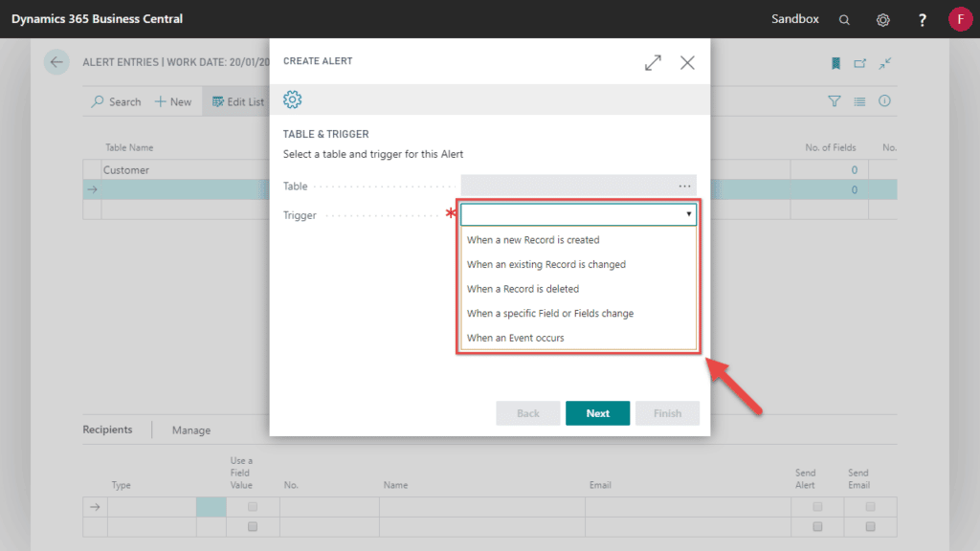Open the show more options list icon
This screenshot has width=980, height=551.
pyautogui.click(x=858, y=100)
